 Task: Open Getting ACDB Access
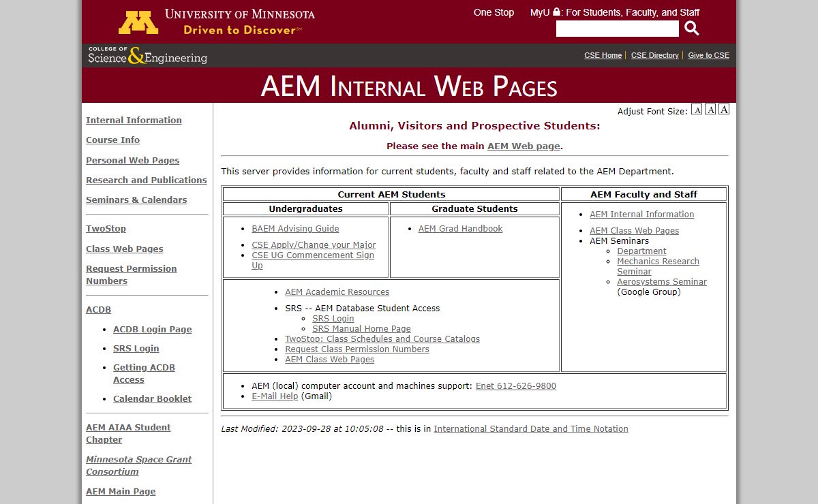(144, 373)
